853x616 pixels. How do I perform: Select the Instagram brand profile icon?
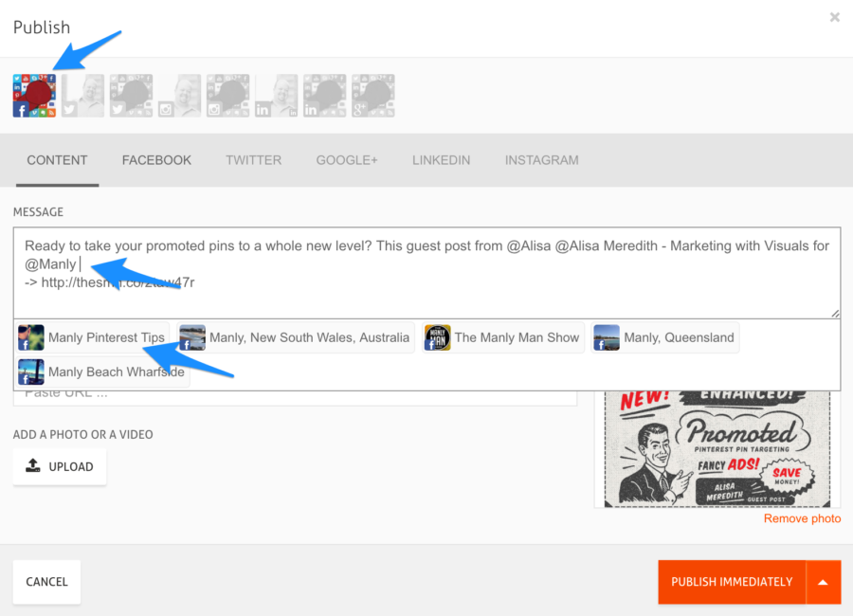227,96
